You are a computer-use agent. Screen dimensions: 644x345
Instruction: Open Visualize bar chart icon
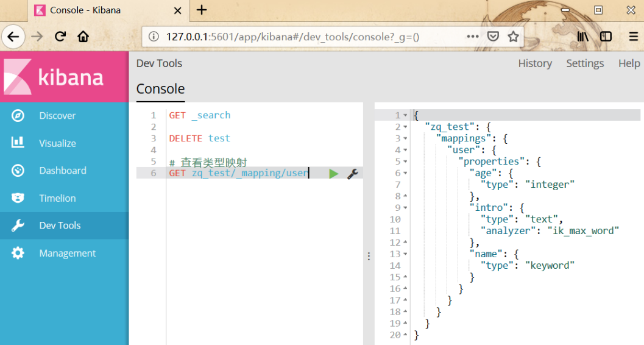(x=18, y=143)
